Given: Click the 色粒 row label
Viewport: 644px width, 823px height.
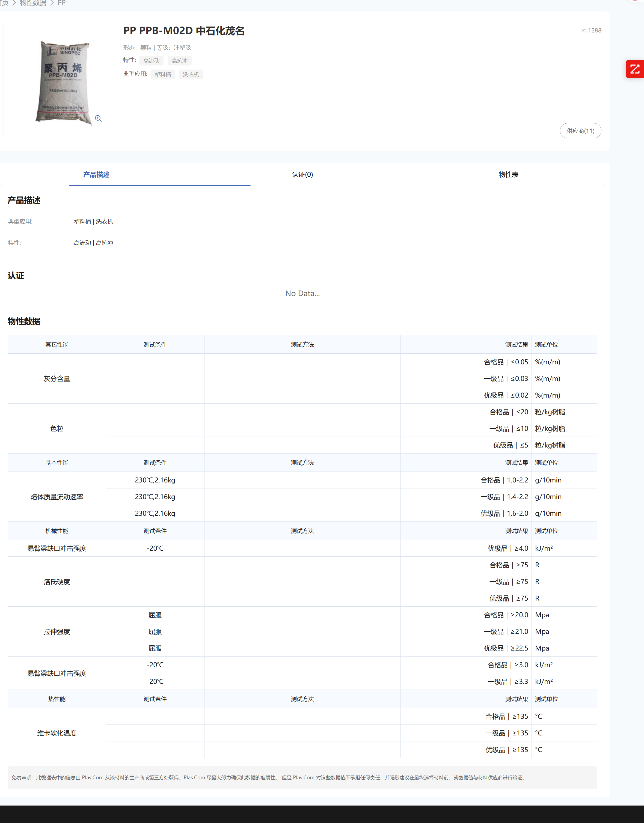Looking at the screenshot, I should coord(57,428).
